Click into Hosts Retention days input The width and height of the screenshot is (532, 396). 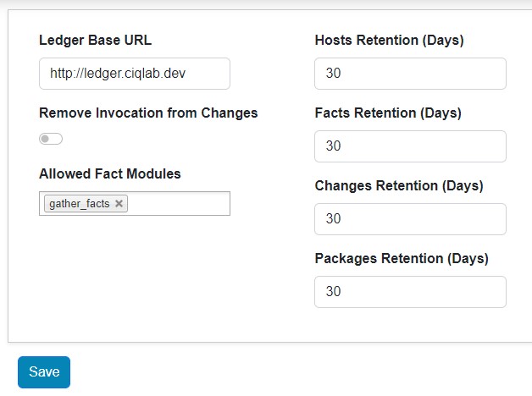click(x=410, y=74)
